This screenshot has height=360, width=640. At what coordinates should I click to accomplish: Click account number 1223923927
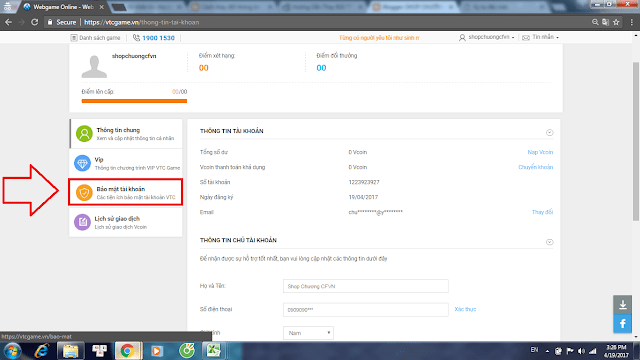click(364, 182)
